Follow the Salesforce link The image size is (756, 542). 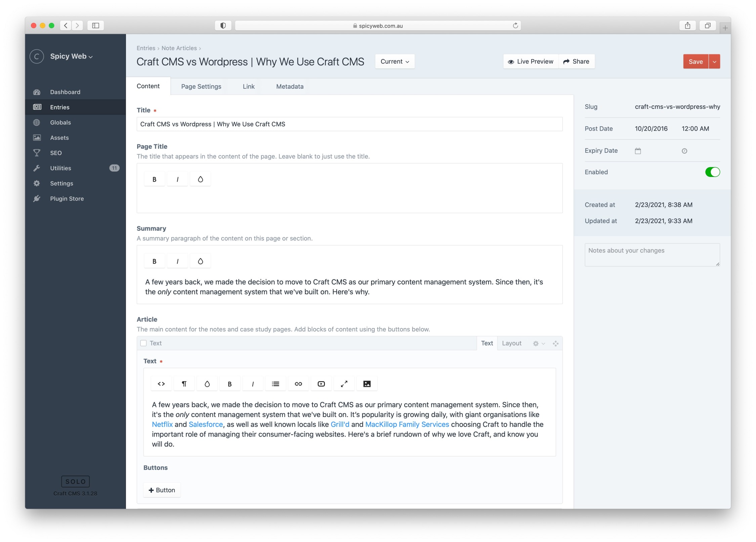click(206, 424)
